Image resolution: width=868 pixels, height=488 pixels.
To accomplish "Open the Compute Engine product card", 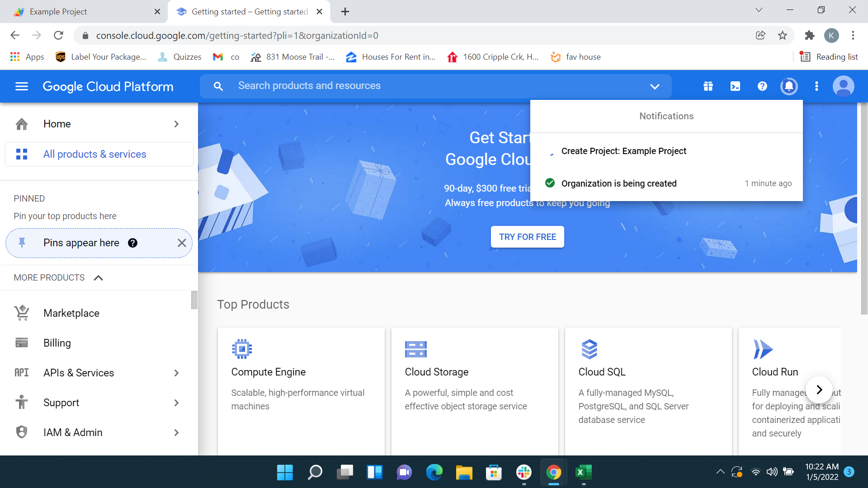I will coord(301,391).
